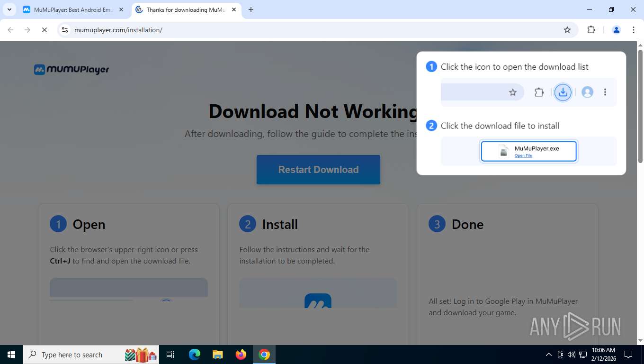Image resolution: width=644 pixels, height=364 pixels.
Task: Click the Type here to search box
Action: tap(92, 355)
